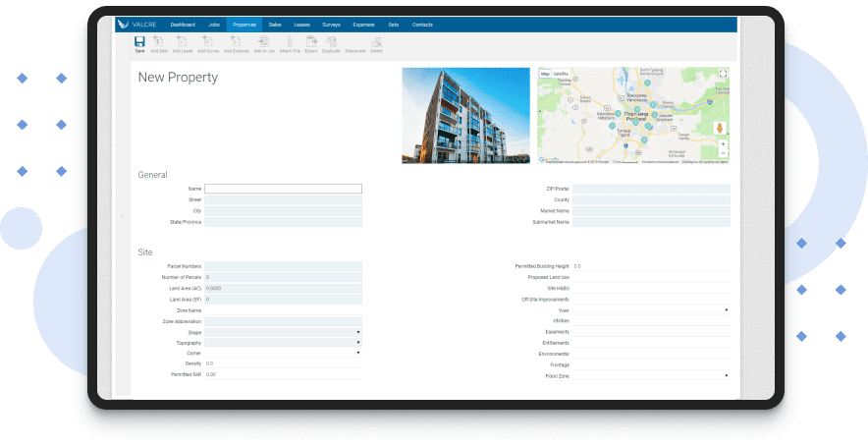The image size is (868, 446).
Task: Open the Expenses tab
Action: [363, 25]
